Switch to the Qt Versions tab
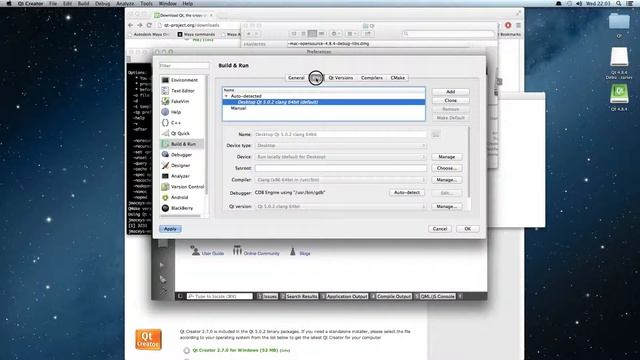Viewport: 640px width, 360px height. click(x=341, y=78)
